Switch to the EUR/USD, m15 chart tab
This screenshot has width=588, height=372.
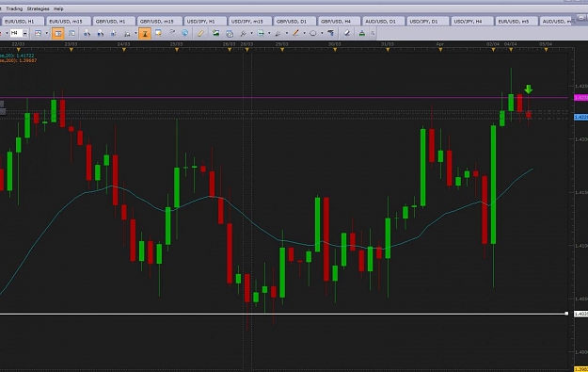(69, 22)
